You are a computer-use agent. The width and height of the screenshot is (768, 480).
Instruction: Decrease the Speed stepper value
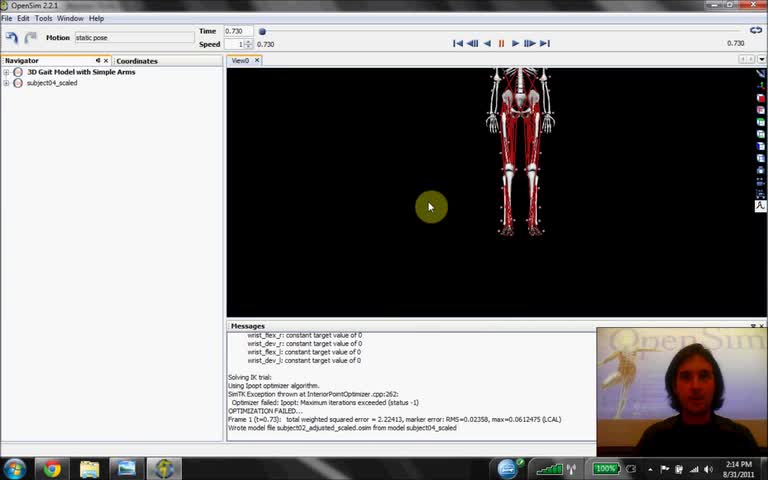pyautogui.click(x=248, y=47)
